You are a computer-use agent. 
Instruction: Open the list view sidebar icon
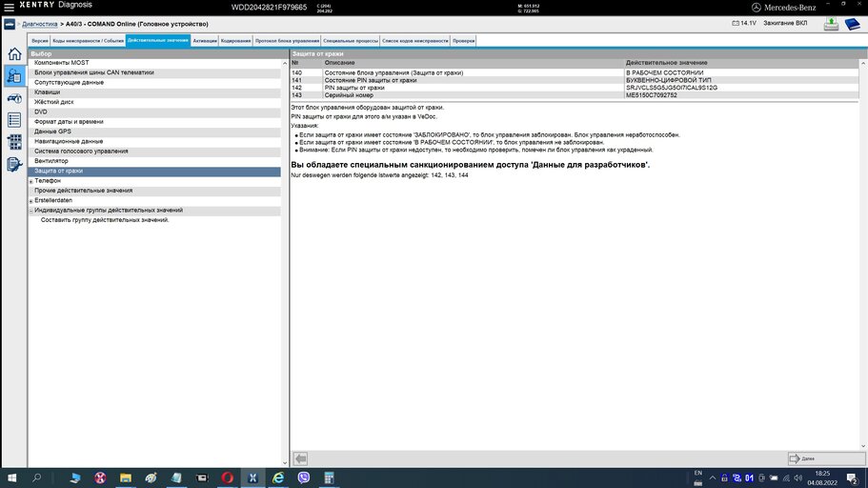(14, 120)
